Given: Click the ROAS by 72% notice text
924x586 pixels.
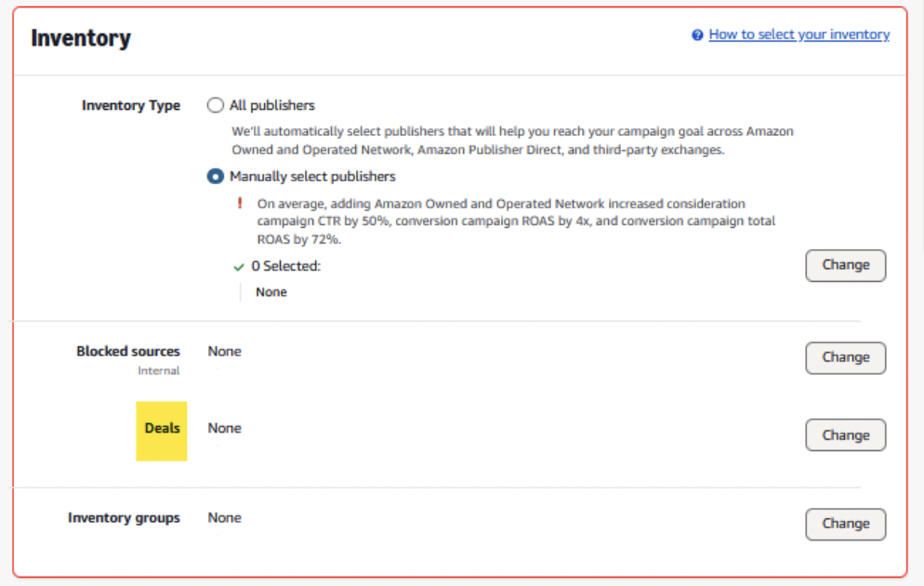Looking at the screenshot, I should [516, 221].
